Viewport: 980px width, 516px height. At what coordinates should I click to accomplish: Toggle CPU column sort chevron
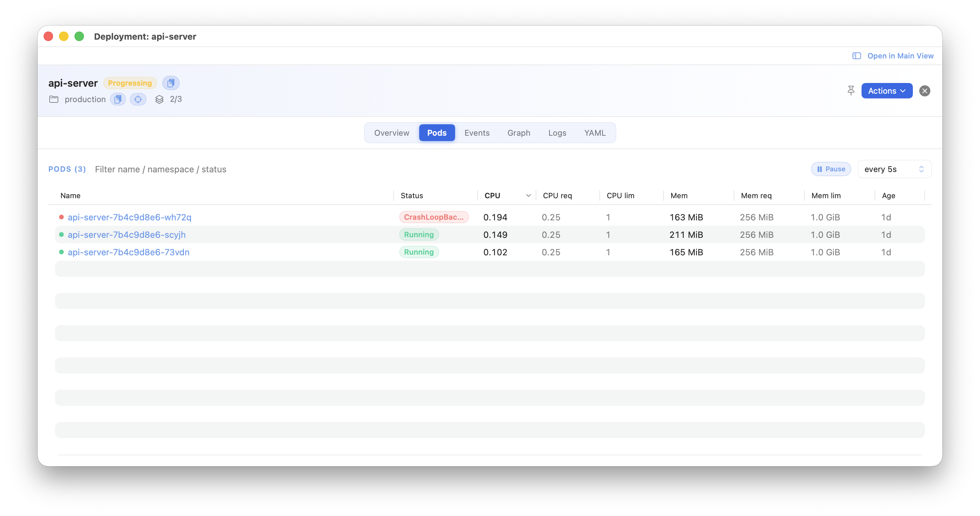(528, 196)
